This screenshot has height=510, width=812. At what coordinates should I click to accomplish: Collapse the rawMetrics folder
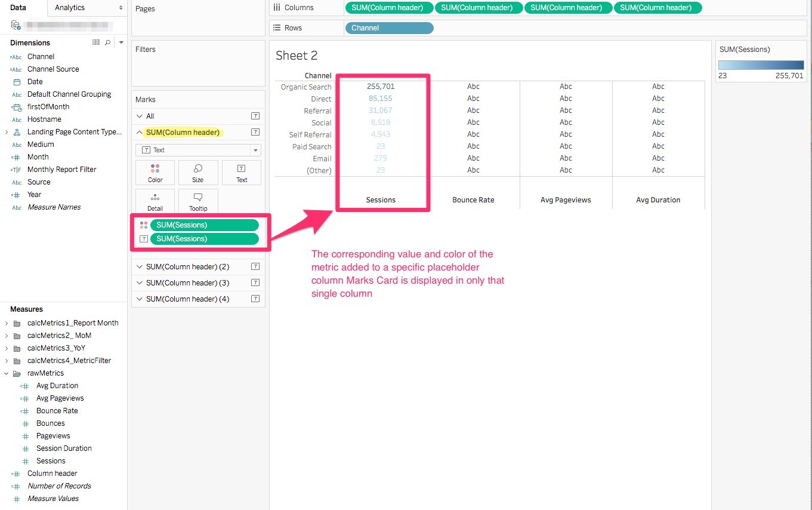tap(6, 373)
